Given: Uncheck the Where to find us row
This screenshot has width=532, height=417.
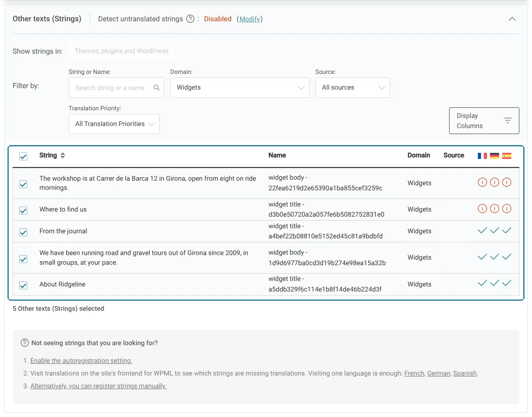Looking at the screenshot, I should tap(23, 210).
